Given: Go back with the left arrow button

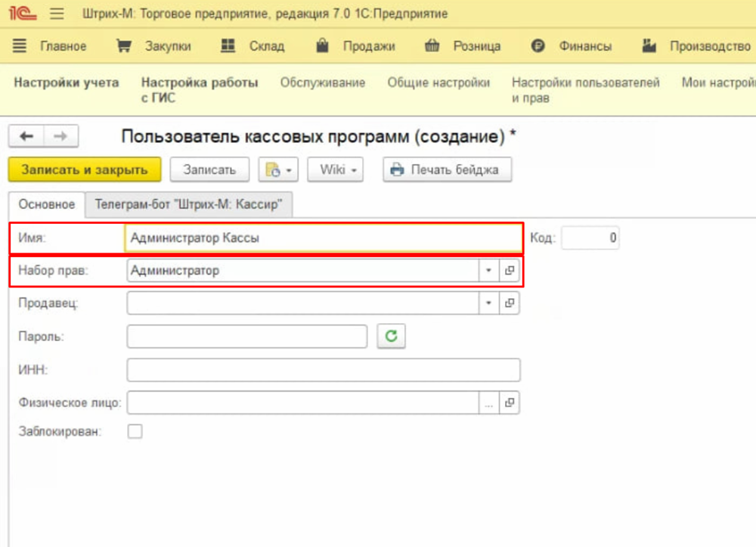Looking at the screenshot, I should (26, 136).
